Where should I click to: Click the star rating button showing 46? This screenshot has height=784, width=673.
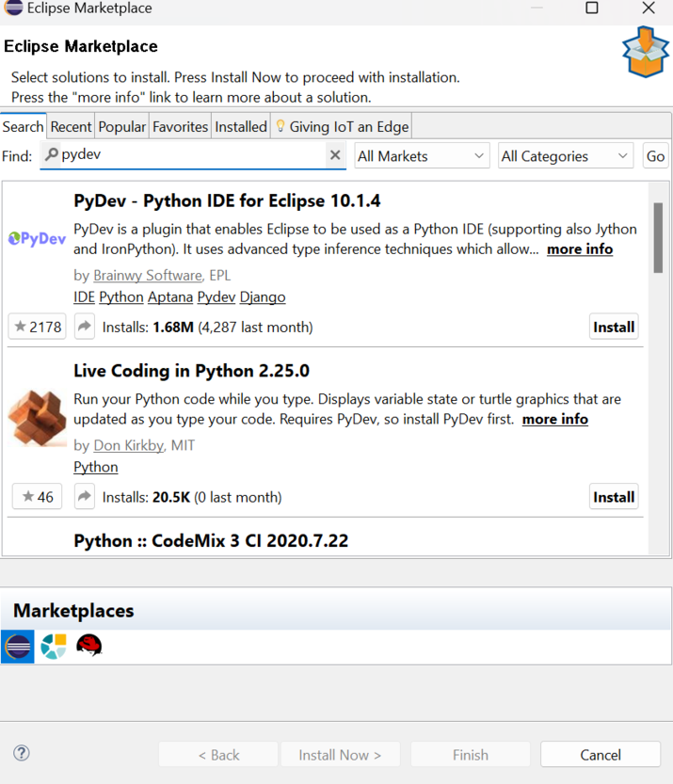point(37,497)
